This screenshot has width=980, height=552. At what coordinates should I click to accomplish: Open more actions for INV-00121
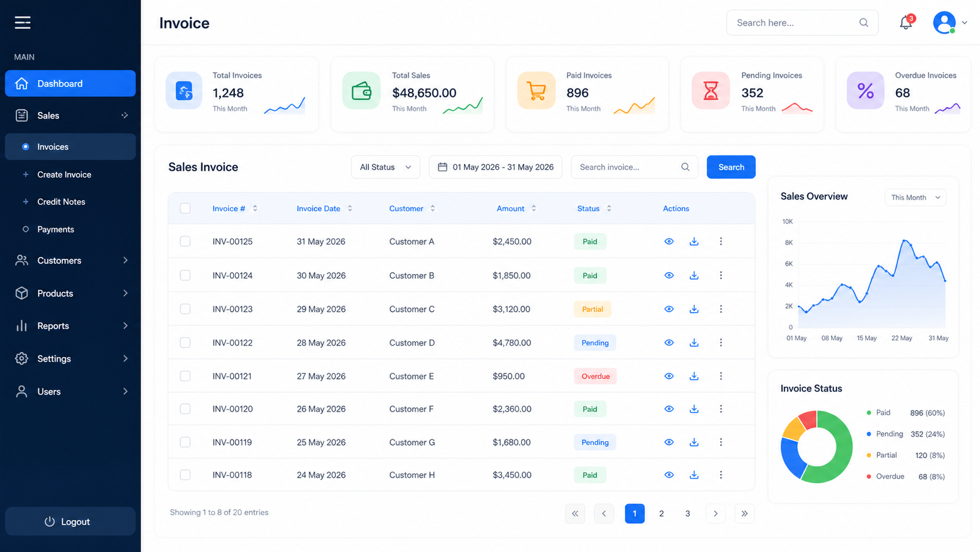[x=721, y=376]
